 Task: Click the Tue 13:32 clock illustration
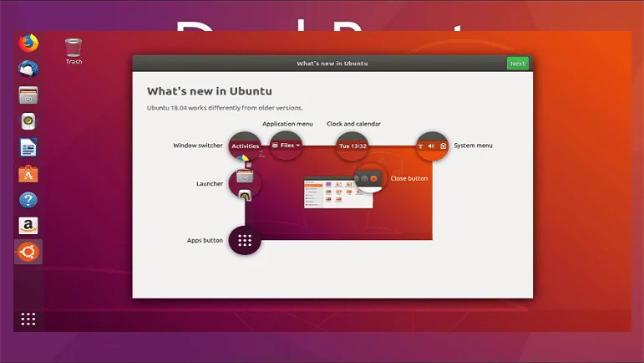(352, 146)
